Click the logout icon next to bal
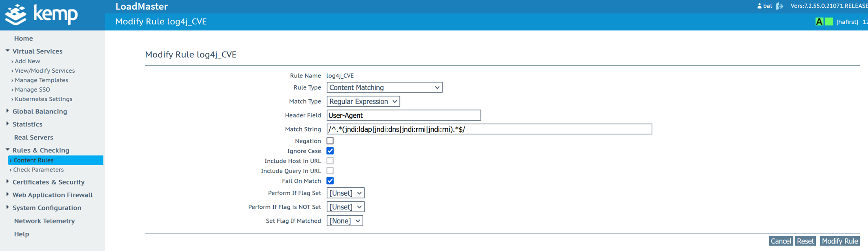 click(780, 6)
